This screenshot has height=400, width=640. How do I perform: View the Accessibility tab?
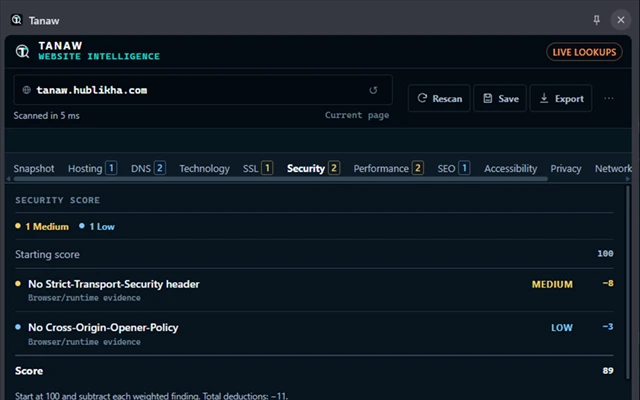510,169
